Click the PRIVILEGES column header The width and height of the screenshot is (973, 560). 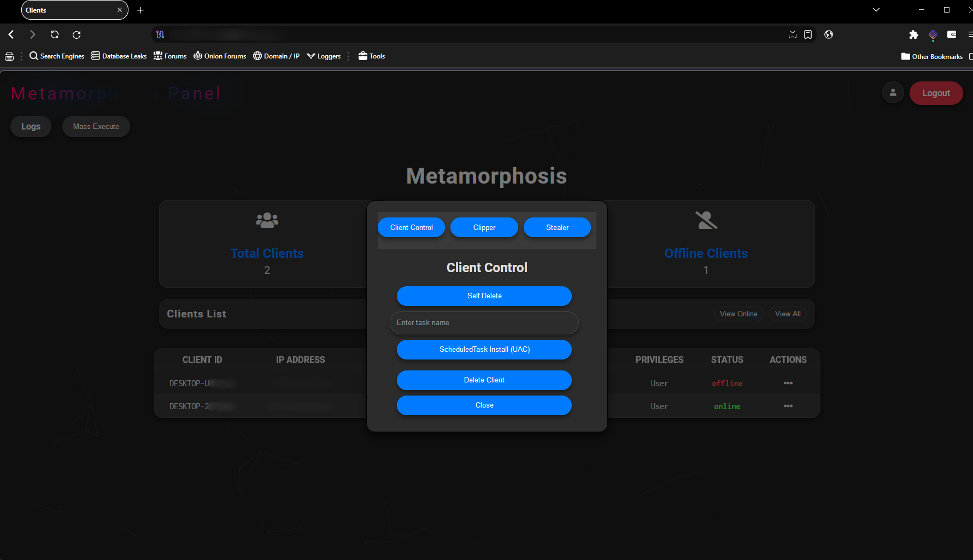pos(659,359)
